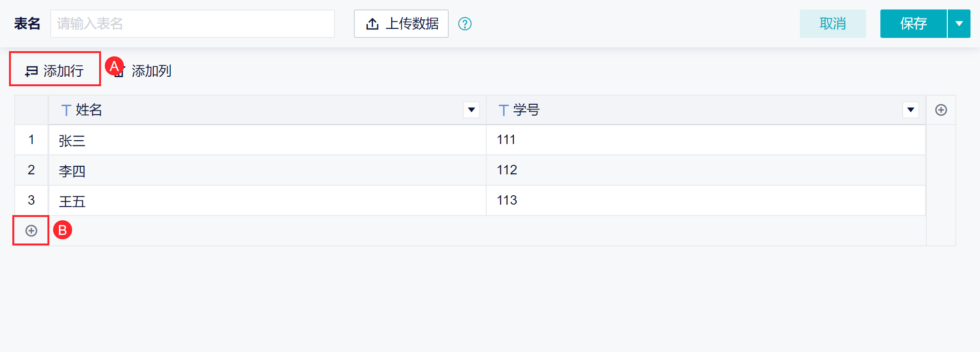Select the cell containing 张三
This screenshot has width=980, height=352.
pyautogui.click(x=268, y=140)
